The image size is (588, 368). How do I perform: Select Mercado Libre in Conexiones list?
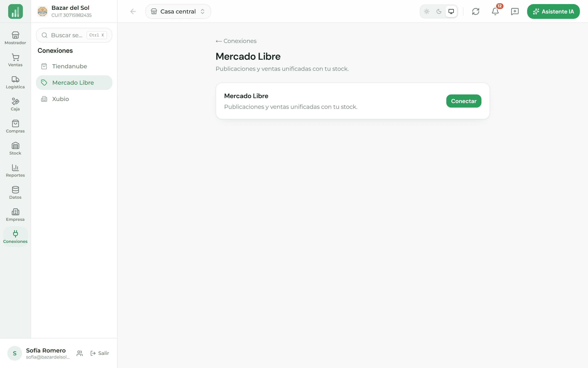pyautogui.click(x=74, y=83)
